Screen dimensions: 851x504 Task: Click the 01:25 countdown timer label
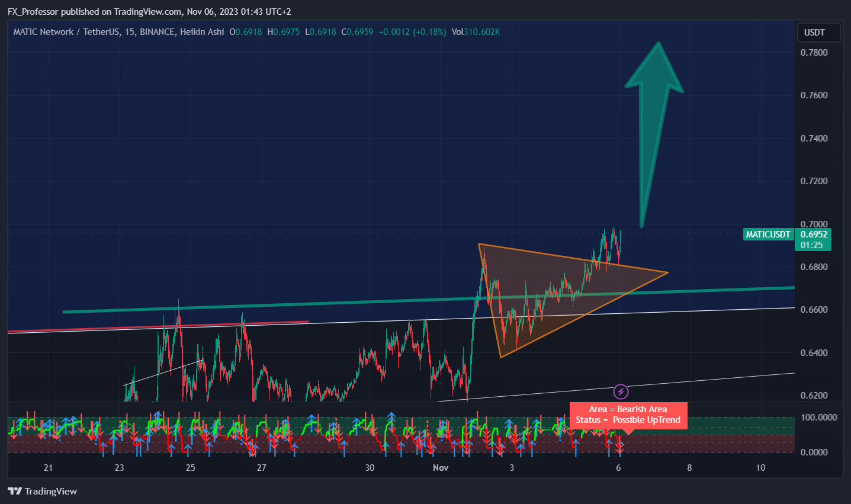pyautogui.click(x=812, y=245)
